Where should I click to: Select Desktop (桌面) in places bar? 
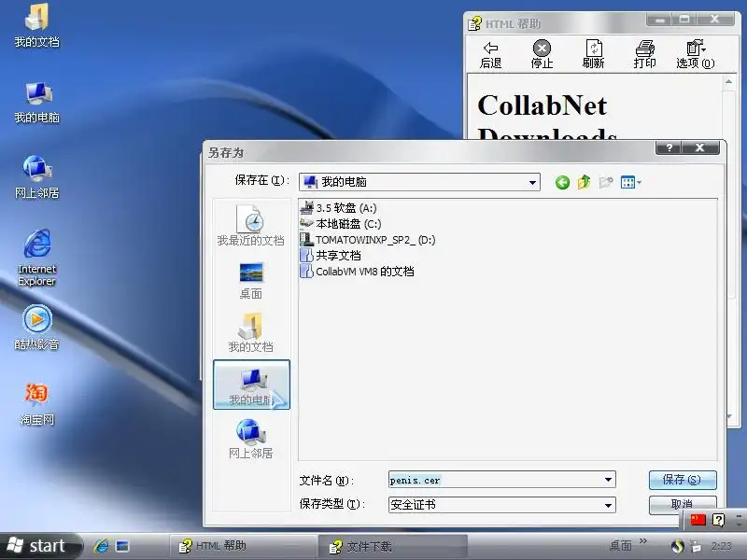pyautogui.click(x=250, y=281)
